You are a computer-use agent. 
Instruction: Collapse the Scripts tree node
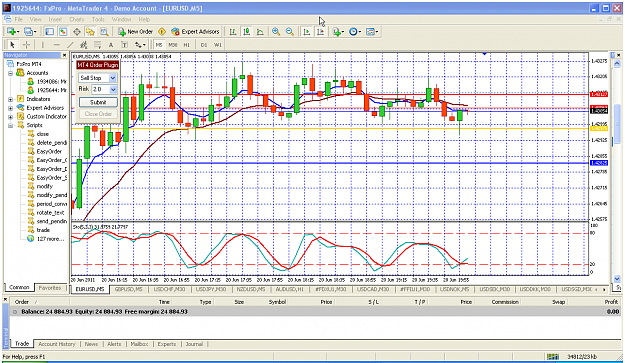point(10,125)
